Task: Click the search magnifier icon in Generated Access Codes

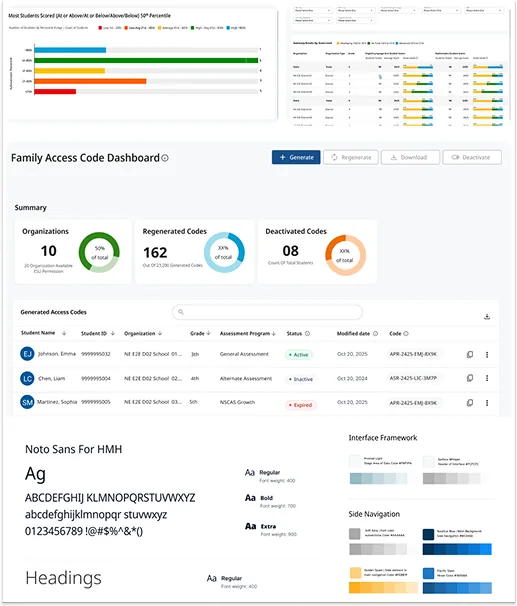Action: (181, 312)
